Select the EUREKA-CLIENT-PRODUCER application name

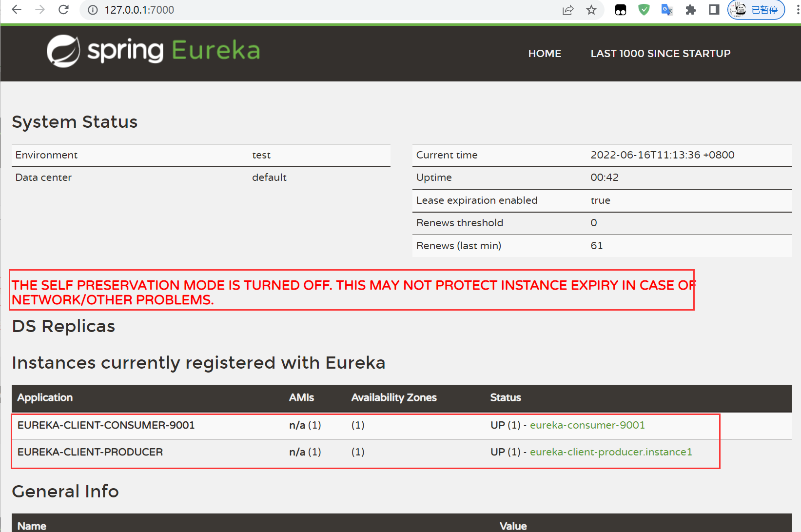tap(90, 452)
